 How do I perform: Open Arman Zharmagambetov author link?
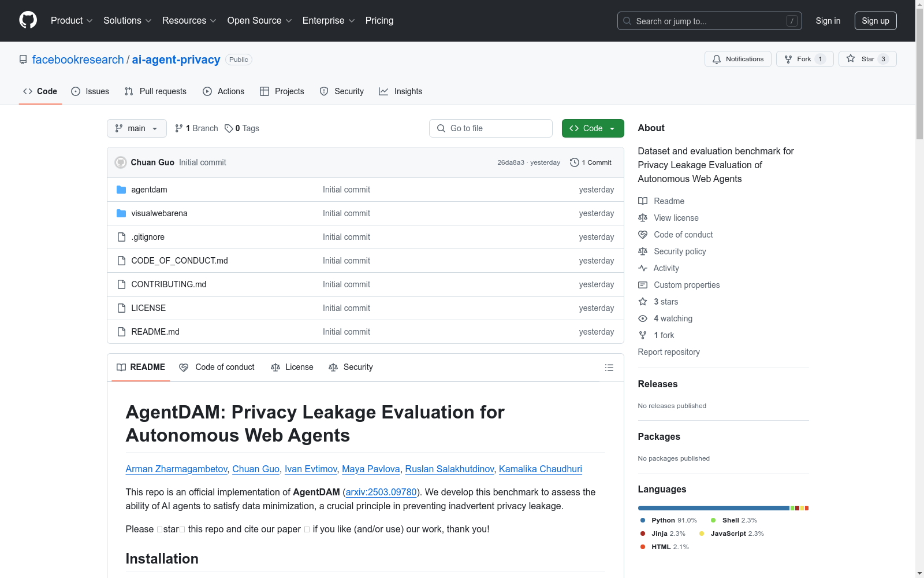click(177, 469)
